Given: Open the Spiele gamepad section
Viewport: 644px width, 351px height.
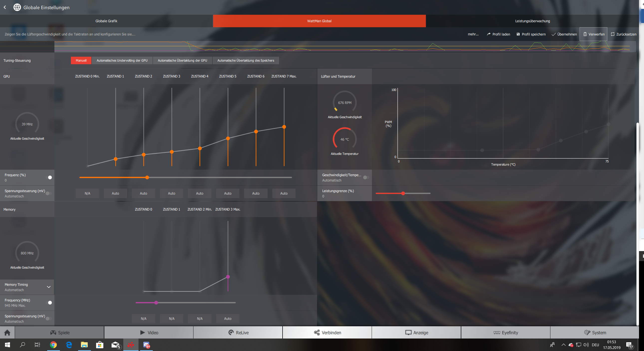Looking at the screenshot, I should 60,333.
